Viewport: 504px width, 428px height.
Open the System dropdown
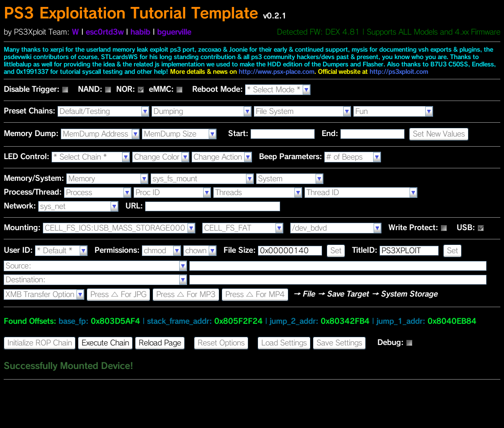[x=290, y=178]
